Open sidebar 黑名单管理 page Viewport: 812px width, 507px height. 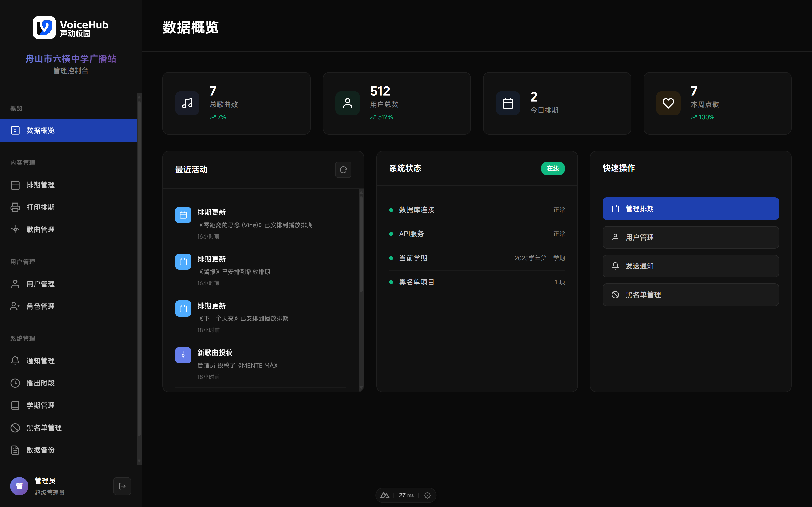click(68, 428)
